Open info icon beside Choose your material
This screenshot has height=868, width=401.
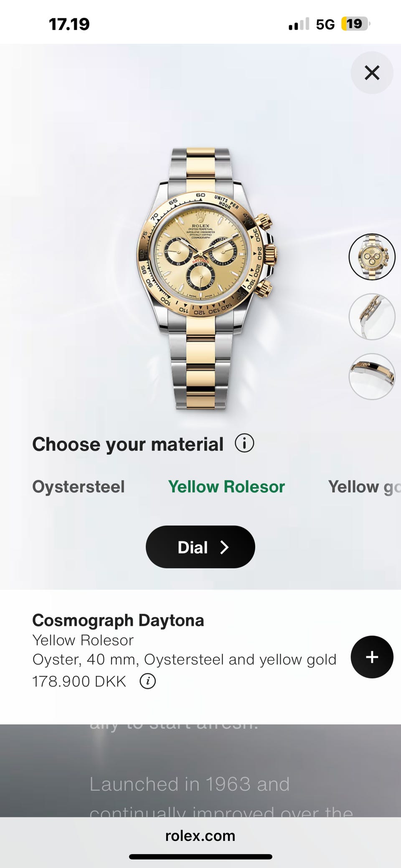click(244, 443)
